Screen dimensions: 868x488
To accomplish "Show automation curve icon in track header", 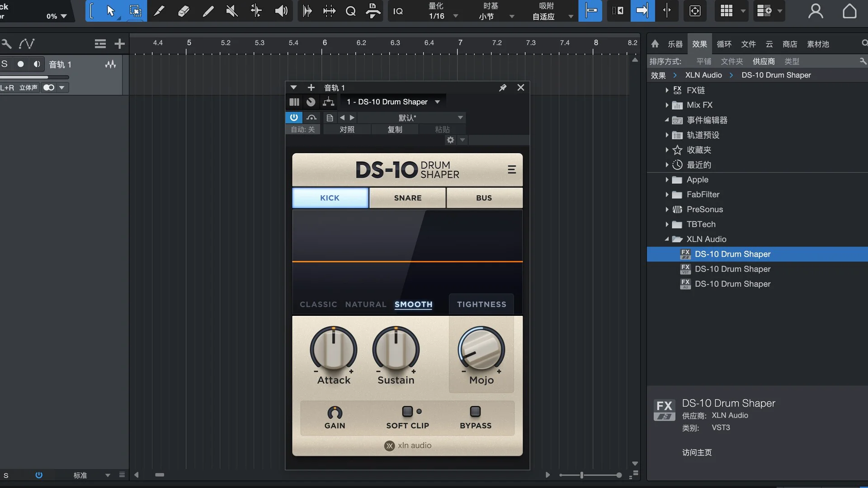I will 27,44.
